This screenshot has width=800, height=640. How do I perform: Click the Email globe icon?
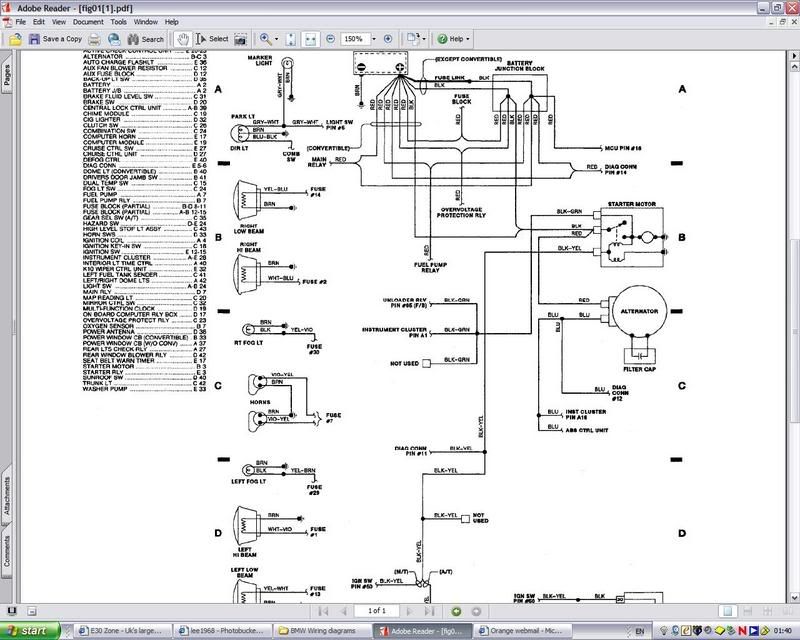114,39
